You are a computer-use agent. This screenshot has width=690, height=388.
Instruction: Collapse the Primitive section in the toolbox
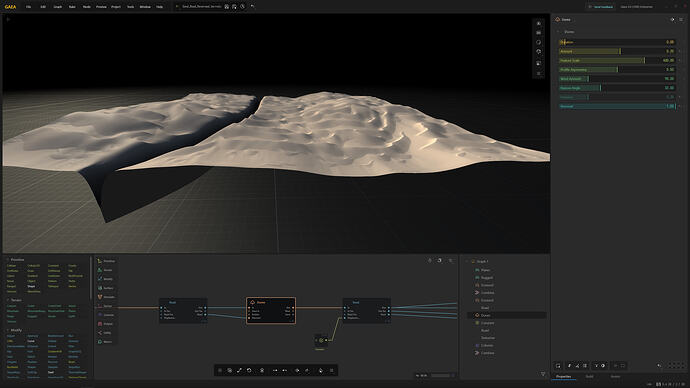click(7, 260)
